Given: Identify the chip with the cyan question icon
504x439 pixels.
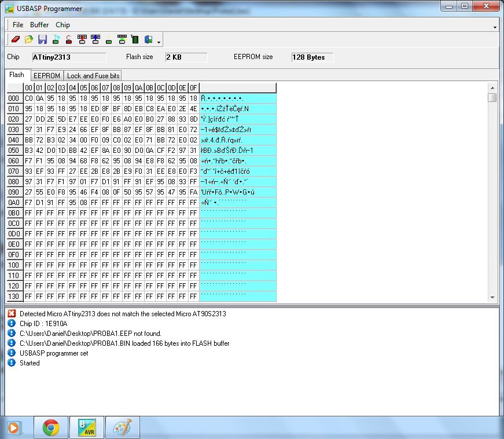Looking at the screenshot, I should (56, 39).
